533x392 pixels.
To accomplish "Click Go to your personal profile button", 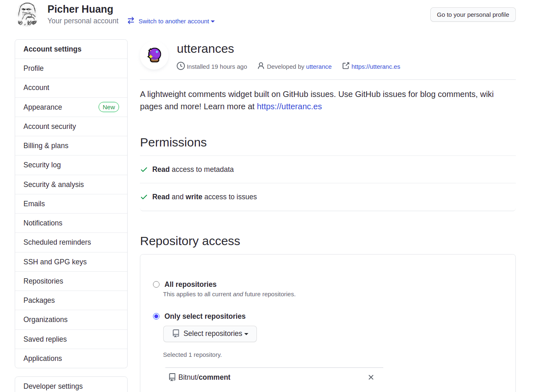I will tap(473, 15).
